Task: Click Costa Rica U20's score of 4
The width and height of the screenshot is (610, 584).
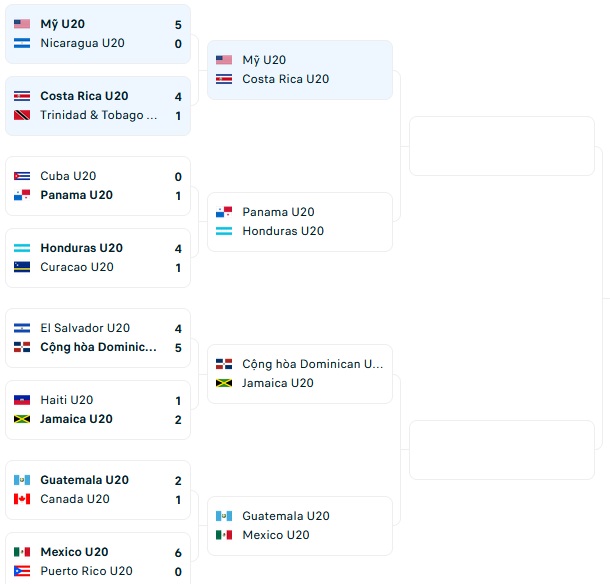Action: pos(178,96)
